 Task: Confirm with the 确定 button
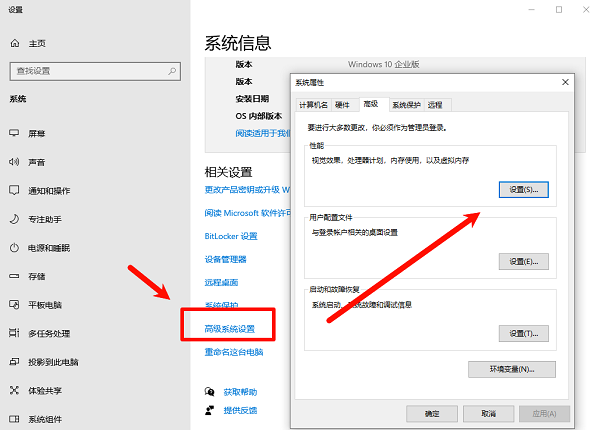point(432,414)
